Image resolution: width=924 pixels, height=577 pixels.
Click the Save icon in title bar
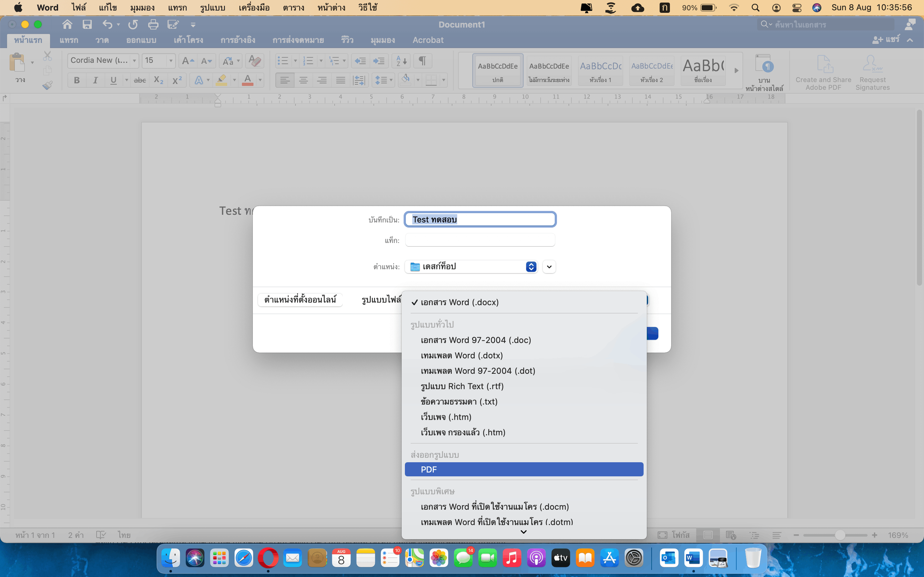tap(87, 25)
